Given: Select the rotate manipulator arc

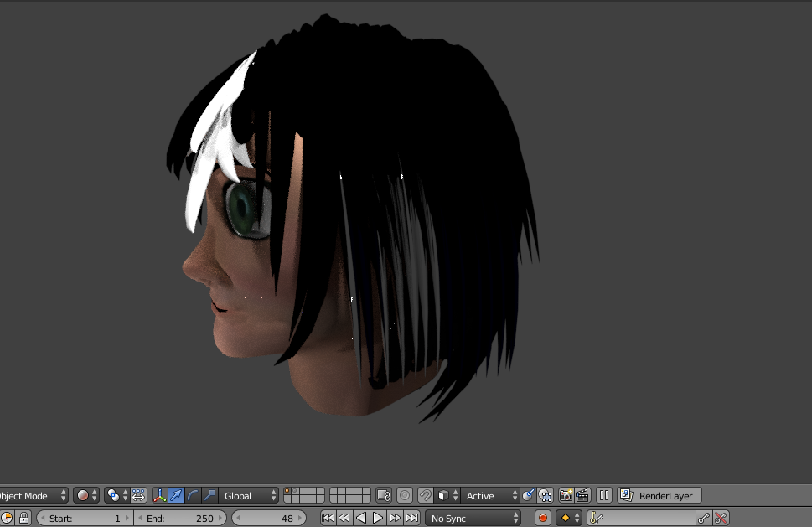Looking at the screenshot, I should pyautogui.click(x=193, y=495).
